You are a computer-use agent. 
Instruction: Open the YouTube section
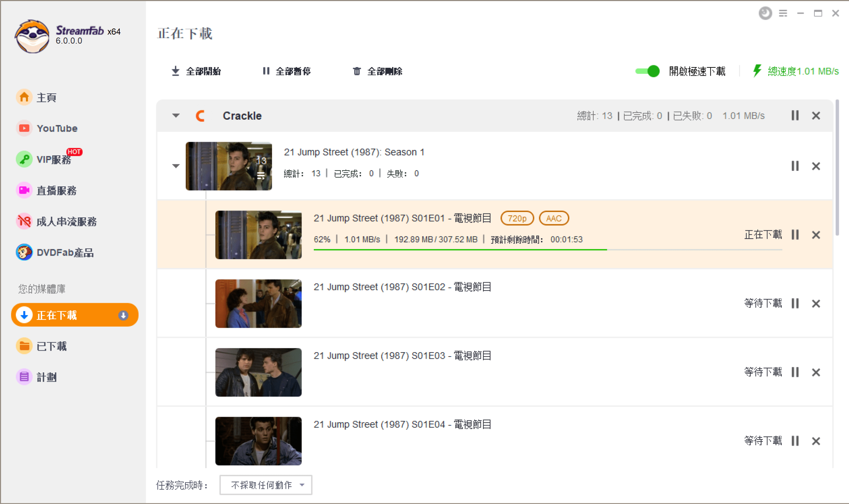tap(47, 128)
